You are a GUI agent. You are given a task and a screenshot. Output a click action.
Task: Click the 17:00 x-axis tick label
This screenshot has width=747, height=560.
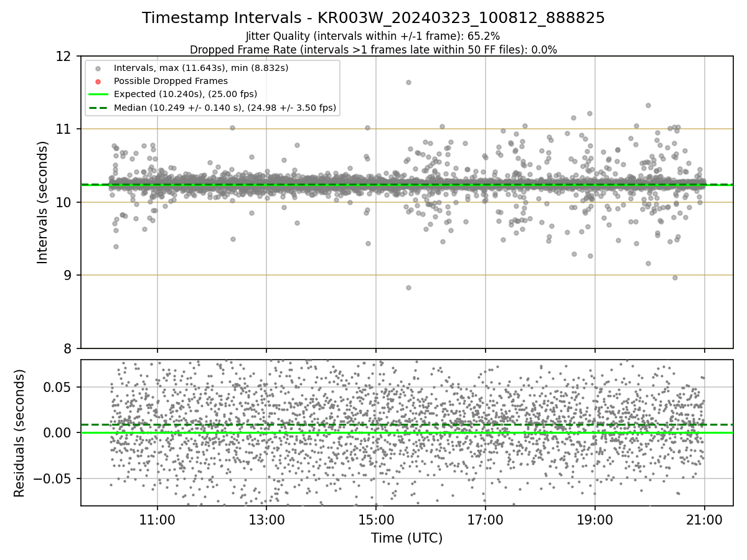[x=486, y=520]
